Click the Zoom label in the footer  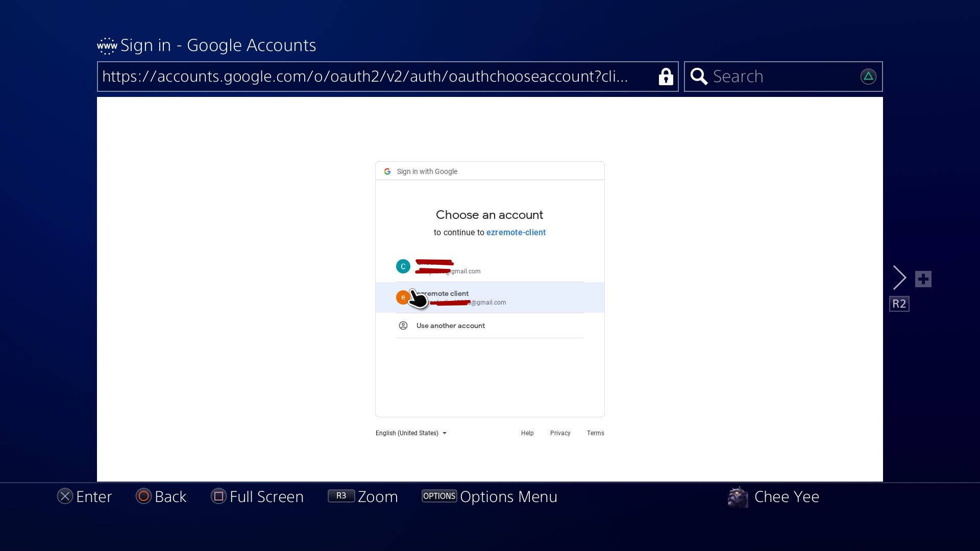[378, 497]
